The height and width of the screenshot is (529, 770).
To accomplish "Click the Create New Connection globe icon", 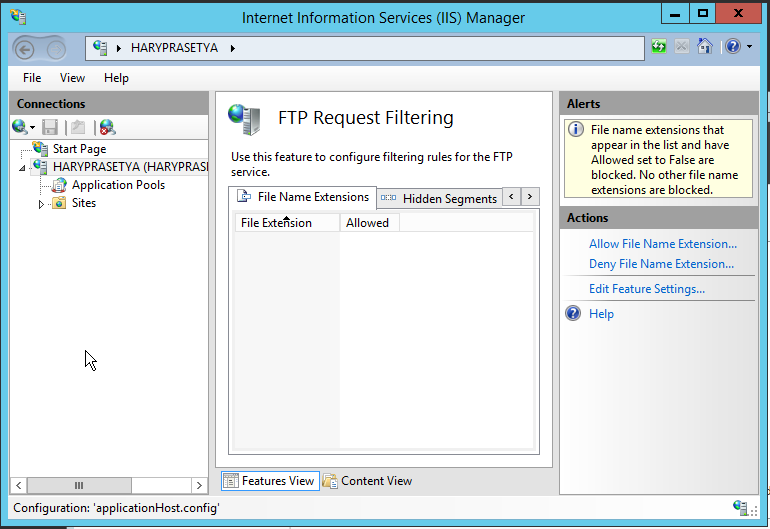I will (x=20, y=127).
